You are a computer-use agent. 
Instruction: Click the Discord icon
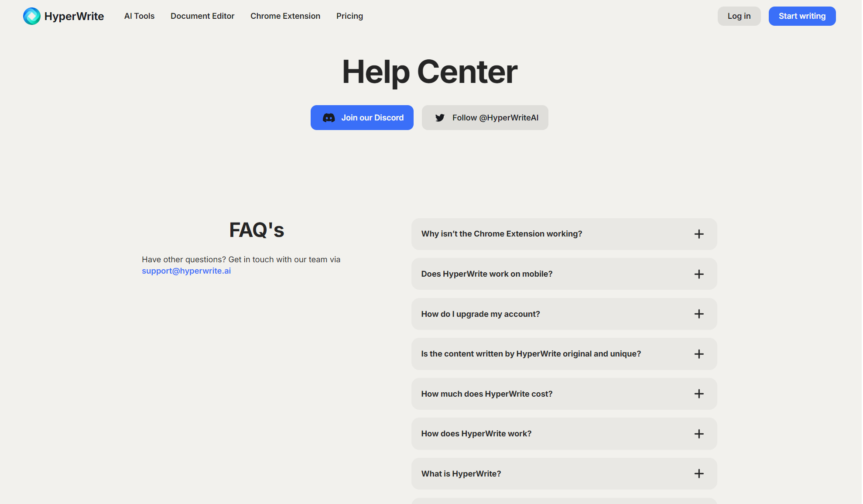pos(329,118)
